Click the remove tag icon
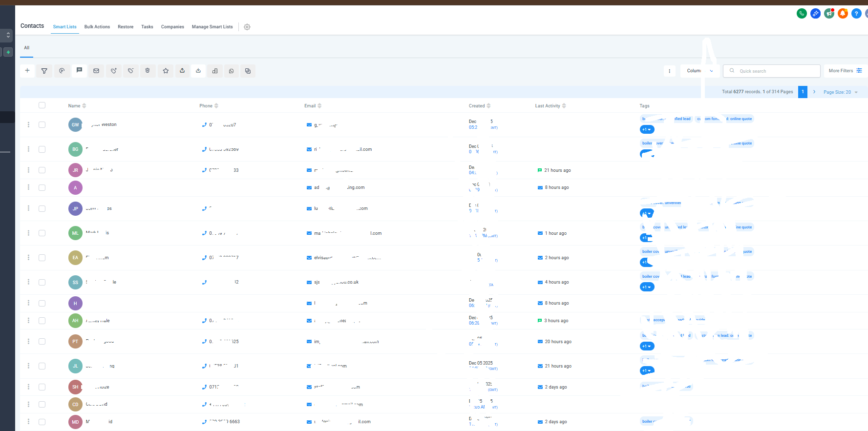Screen dimensions: 868x431 (130, 71)
